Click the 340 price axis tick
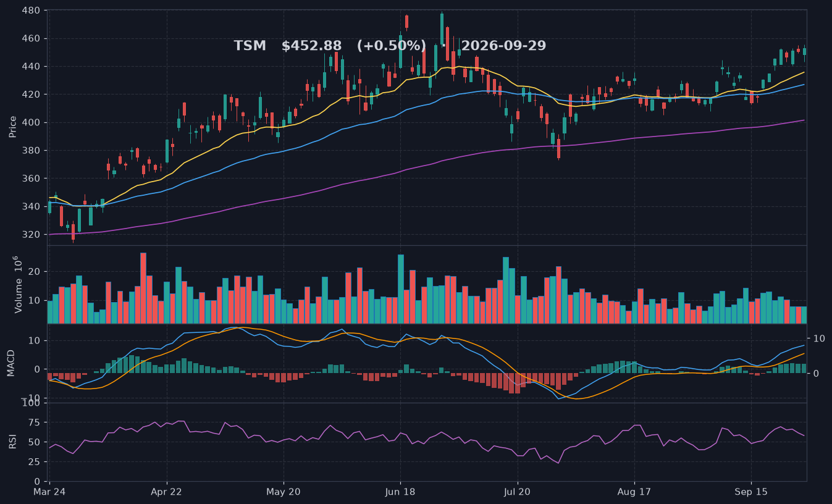 31,207
